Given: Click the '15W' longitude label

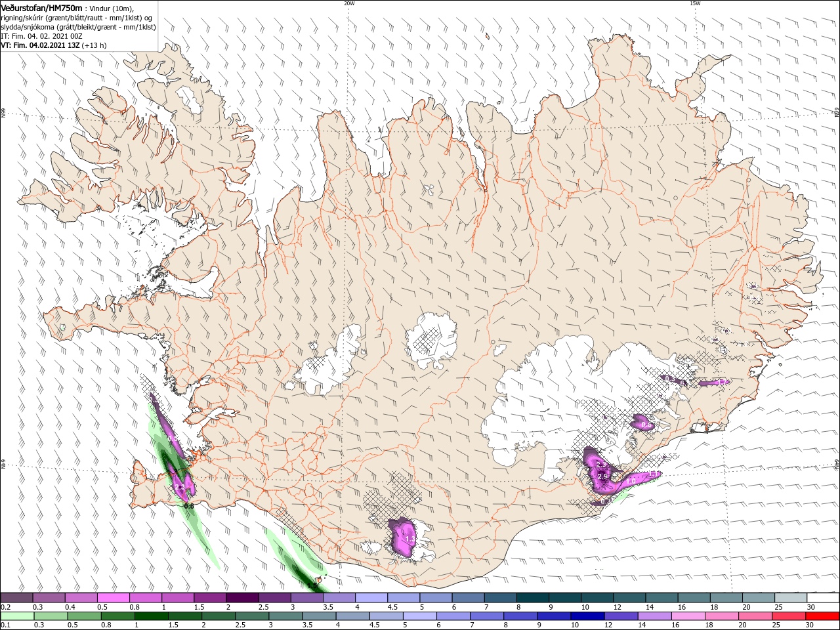Looking at the screenshot, I should [x=695, y=3].
